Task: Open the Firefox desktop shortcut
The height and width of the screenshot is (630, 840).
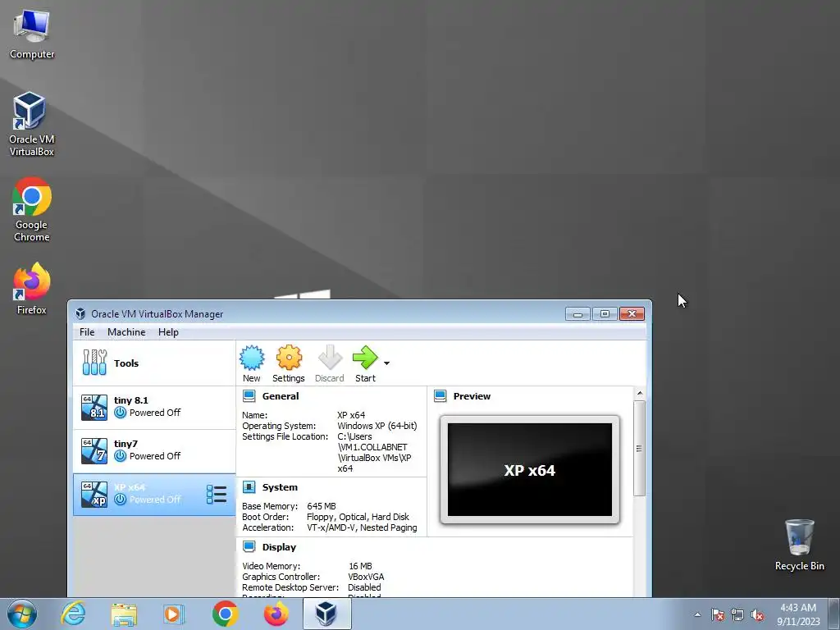Action: pyautogui.click(x=32, y=288)
